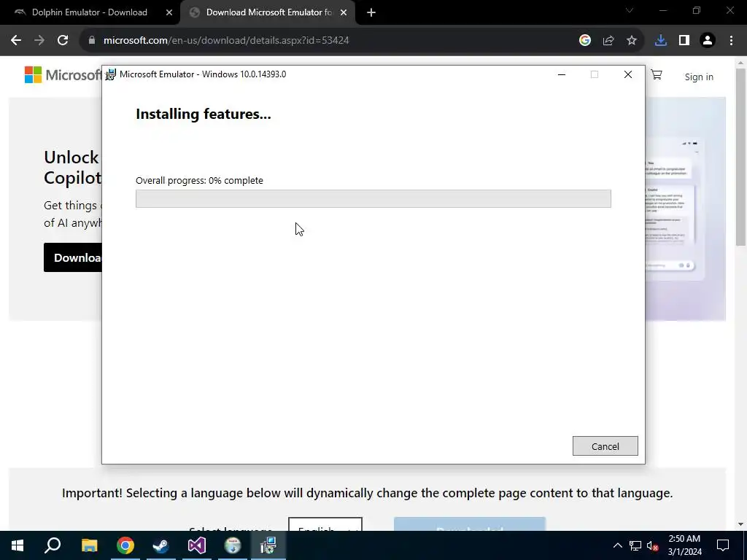
Task: Click scrollbar down arrow on webpage
Action: point(740,524)
